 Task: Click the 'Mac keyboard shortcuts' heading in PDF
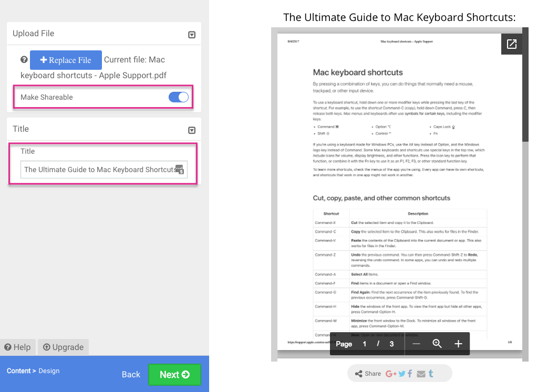pos(358,72)
